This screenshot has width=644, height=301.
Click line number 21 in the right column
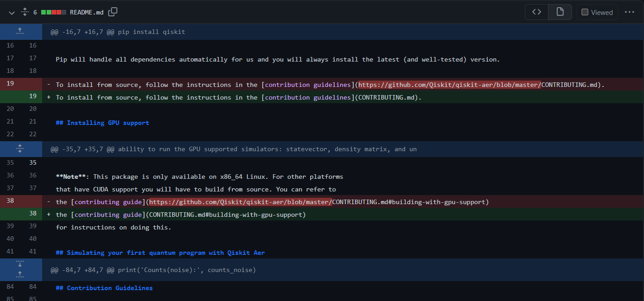click(33, 122)
